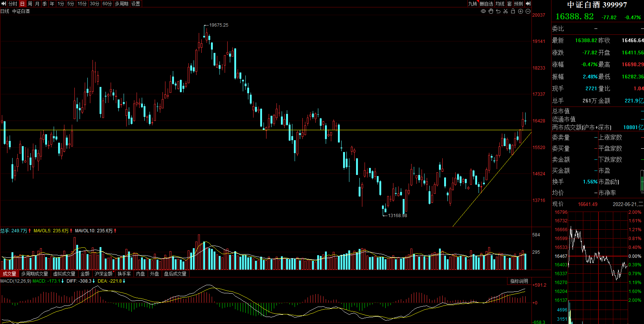Toggle the eye visibility icon above chart
Viewport: 644px width, 324px height.
483,11
